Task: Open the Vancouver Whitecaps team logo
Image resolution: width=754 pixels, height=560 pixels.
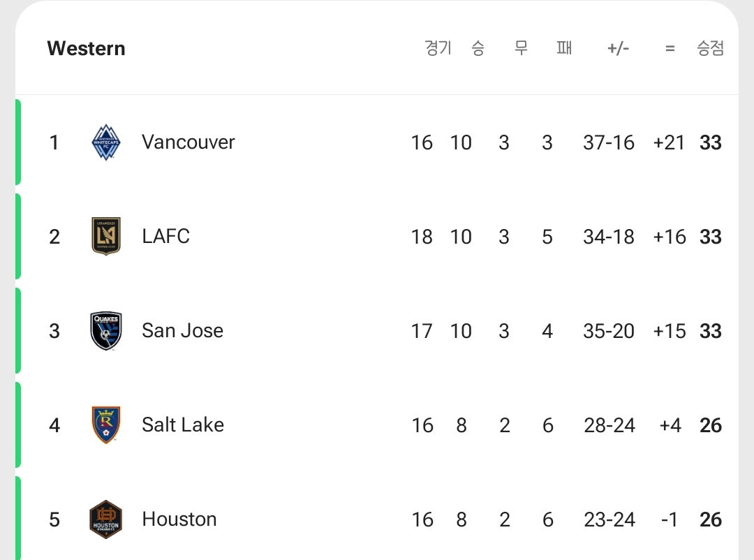Action: (106, 142)
